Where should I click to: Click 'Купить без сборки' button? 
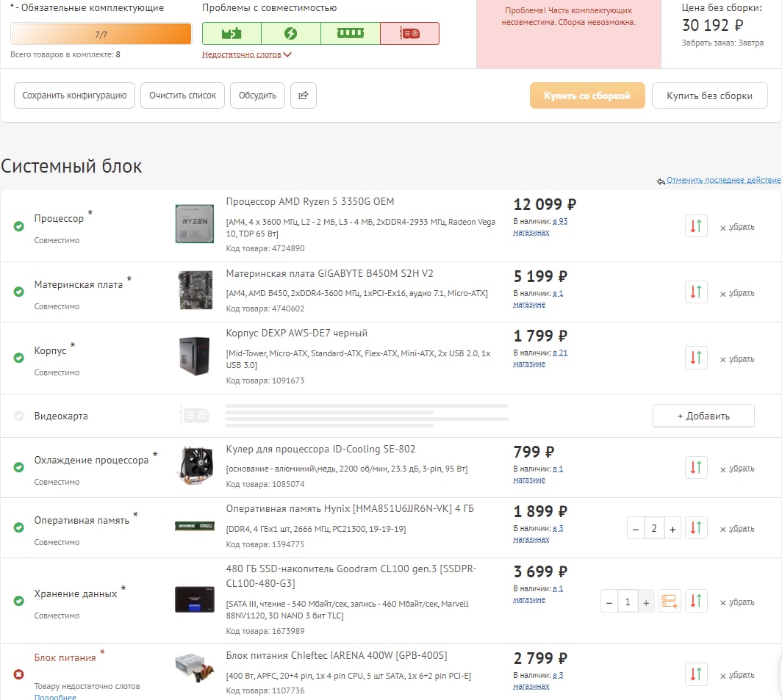[x=709, y=95]
